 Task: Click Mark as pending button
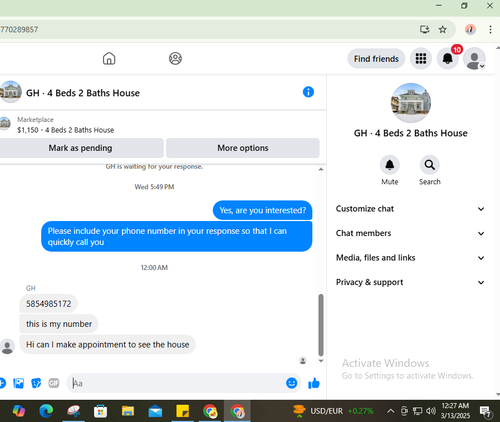click(x=80, y=148)
